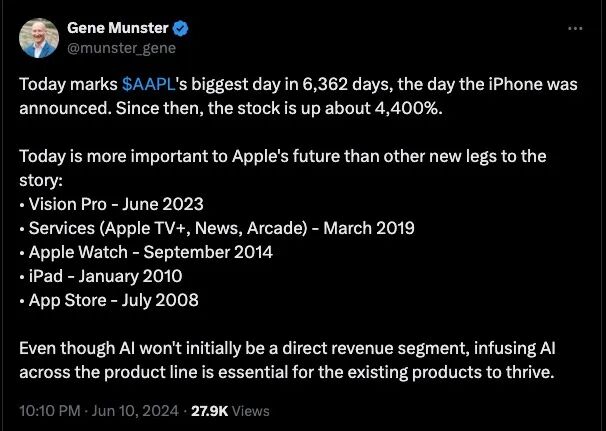Click the 27.9K view count

(210, 410)
